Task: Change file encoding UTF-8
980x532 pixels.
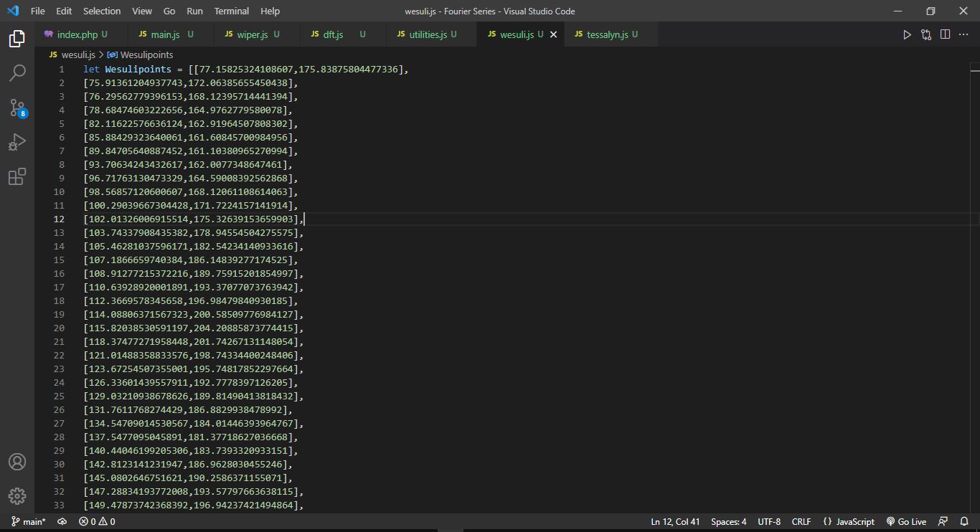Action: click(x=768, y=522)
